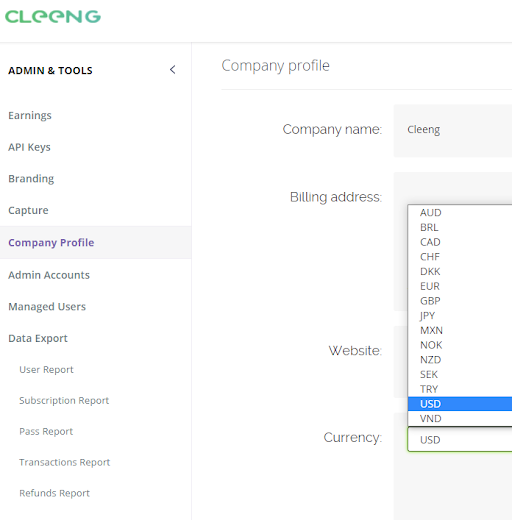Viewport: 512px width, 520px height.
Task: Click the Company name input field
Action: pos(453,130)
